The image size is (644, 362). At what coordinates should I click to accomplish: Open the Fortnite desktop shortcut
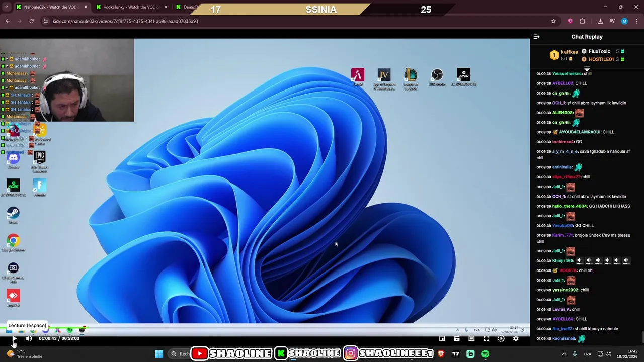40,188
